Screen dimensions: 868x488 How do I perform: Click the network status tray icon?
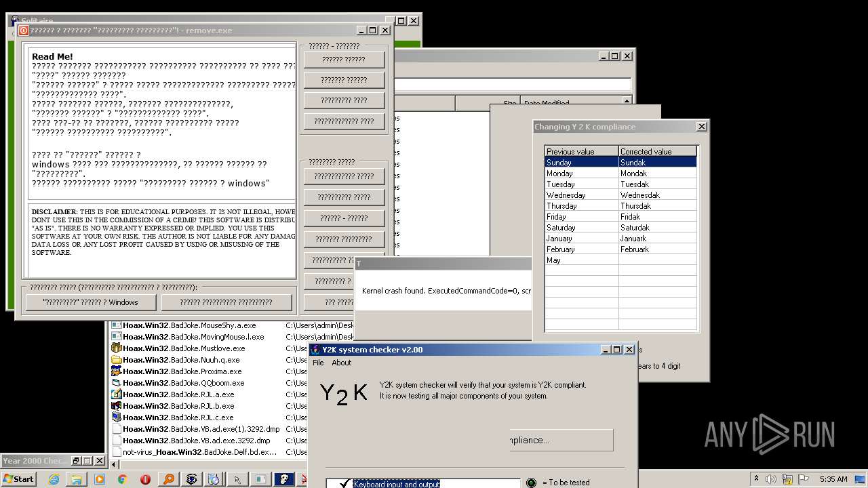click(786, 479)
